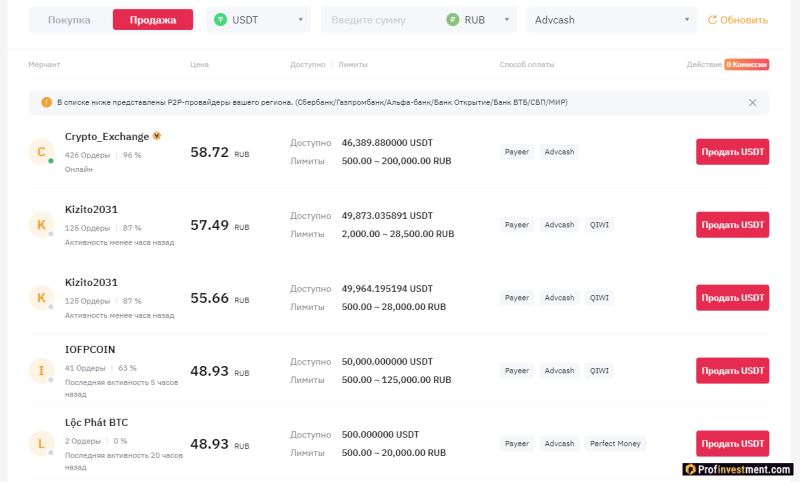Screen dimensions: 800x482
Task: Click the orange info icon in notice banner
Action: 46,102
